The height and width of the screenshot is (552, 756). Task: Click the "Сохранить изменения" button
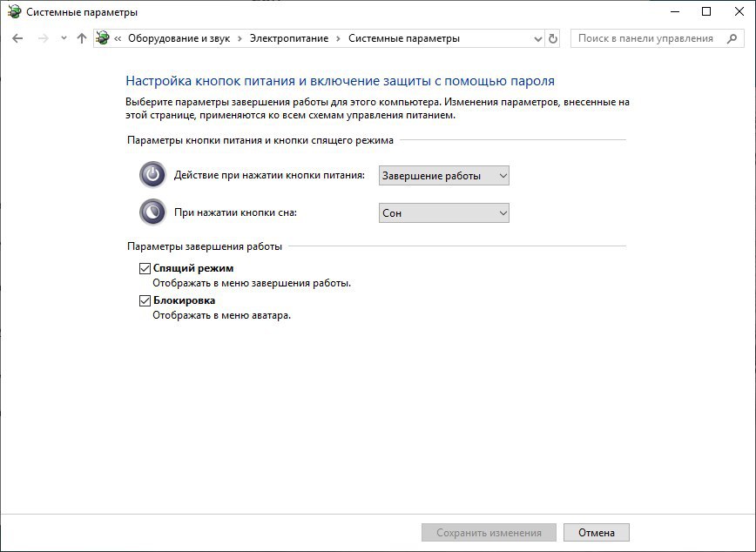coord(489,533)
